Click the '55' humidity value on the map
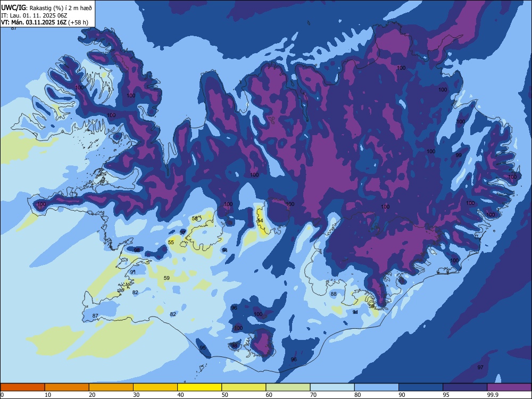 coord(171,242)
